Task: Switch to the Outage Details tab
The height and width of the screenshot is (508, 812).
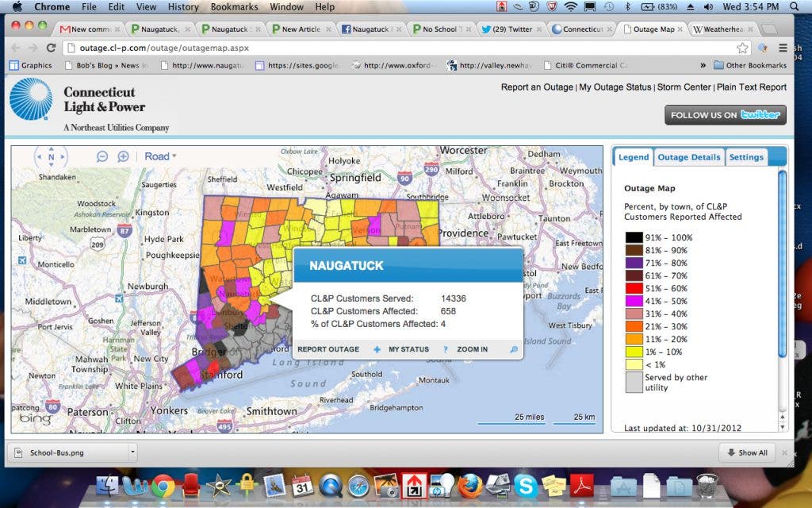Action: [688, 157]
